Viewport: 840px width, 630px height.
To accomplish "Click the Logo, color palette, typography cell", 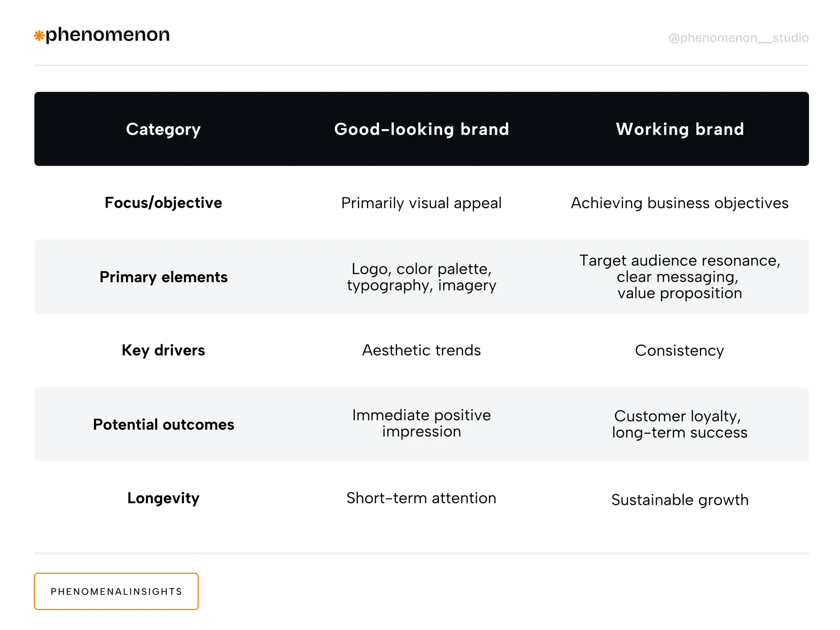I will (421, 277).
